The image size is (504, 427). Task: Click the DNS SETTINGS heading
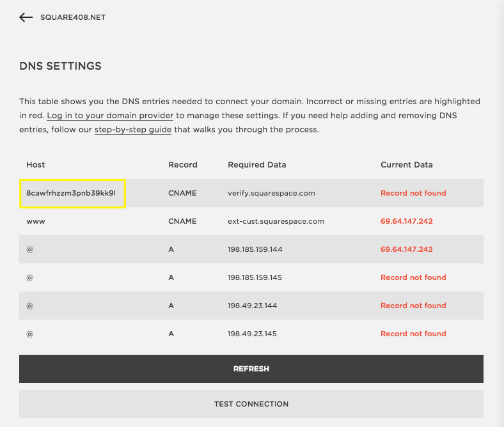click(60, 66)
